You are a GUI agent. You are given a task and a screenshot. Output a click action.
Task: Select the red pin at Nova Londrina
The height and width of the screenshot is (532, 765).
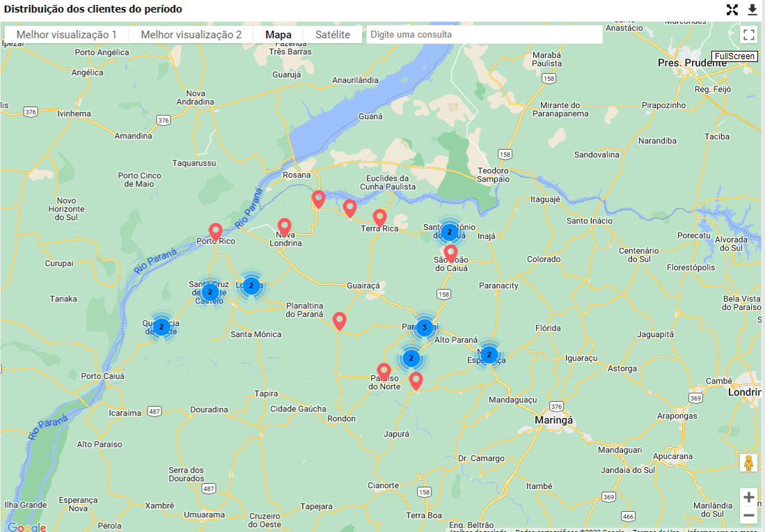[x=285, y=228]
